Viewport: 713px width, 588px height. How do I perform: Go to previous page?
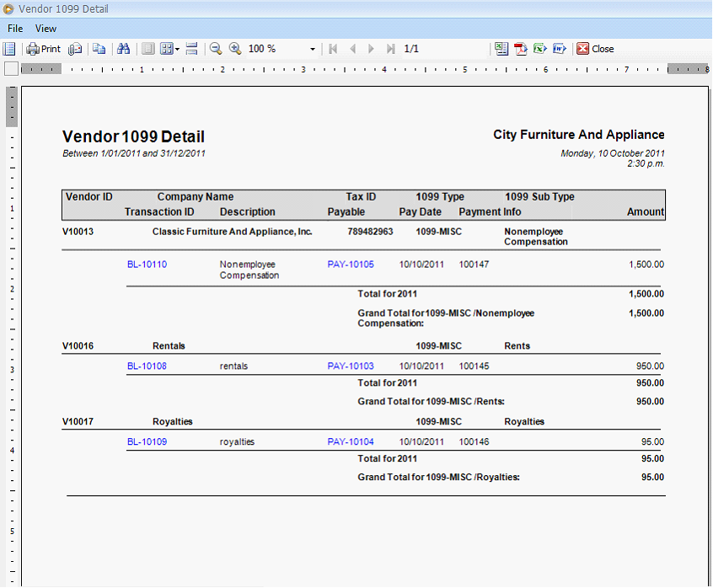[x=352, y=49]
